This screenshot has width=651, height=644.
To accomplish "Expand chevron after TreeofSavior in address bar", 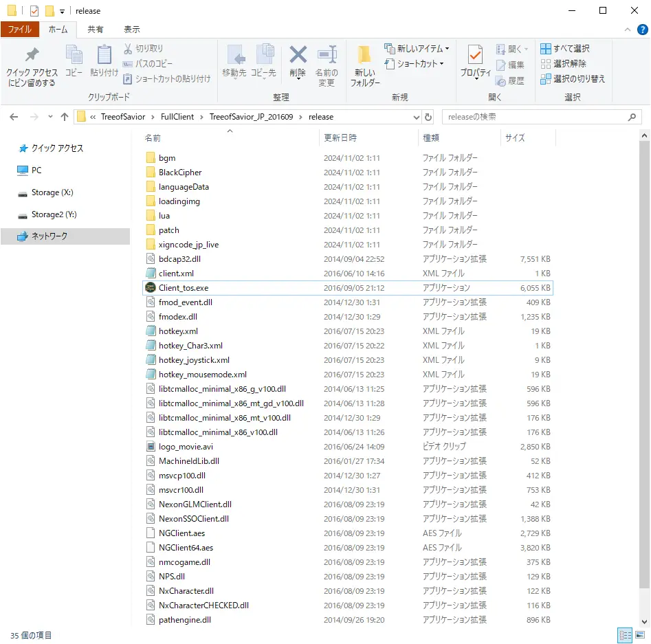I will (x=153, y=117).
